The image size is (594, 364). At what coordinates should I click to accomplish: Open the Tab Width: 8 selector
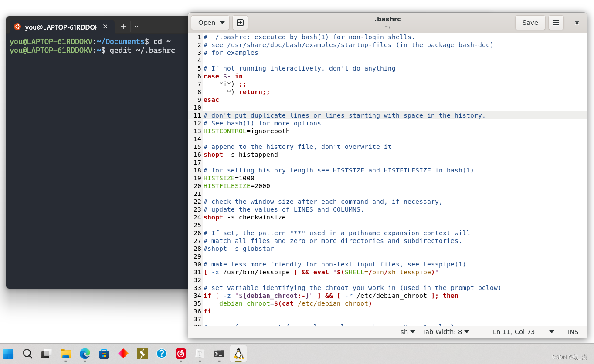[446, 332]
